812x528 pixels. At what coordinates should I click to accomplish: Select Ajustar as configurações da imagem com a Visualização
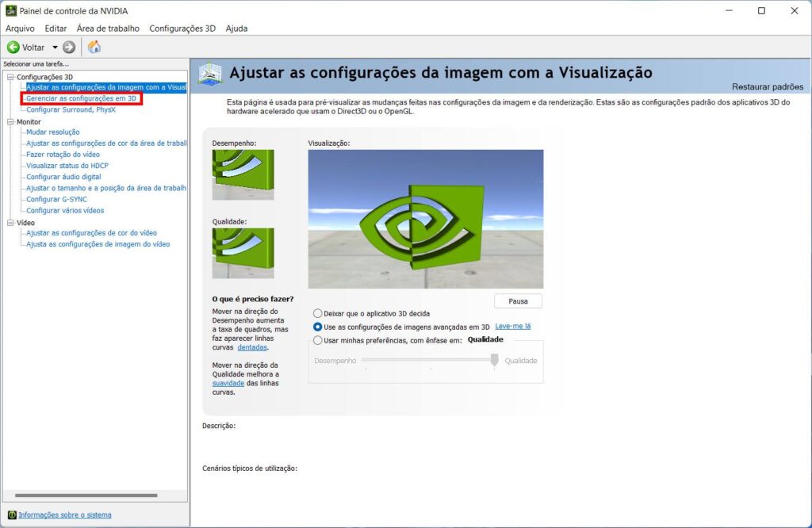click(106, 87)
